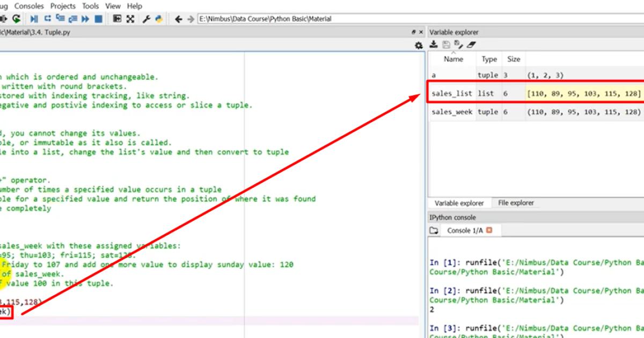The height and width of the screenshot is (338, 644).
Task: Open the PYTHONPATH manager Python icon
Action: [x=159, y=19]
